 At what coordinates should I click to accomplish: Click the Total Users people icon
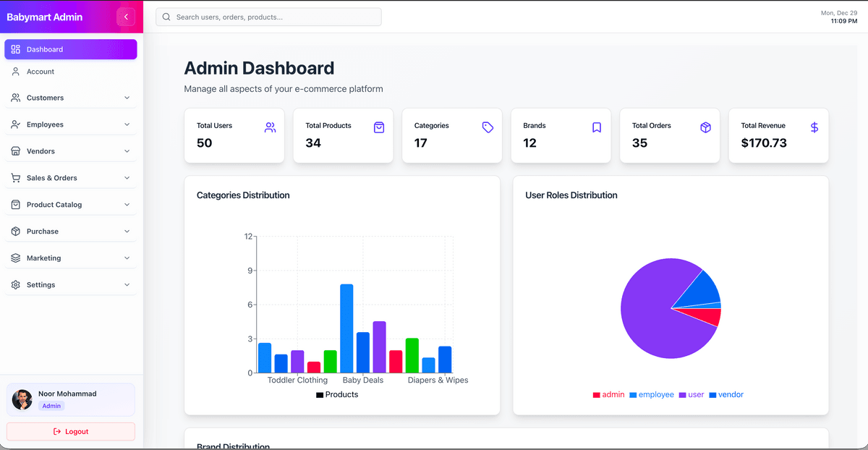pos(270,127)
